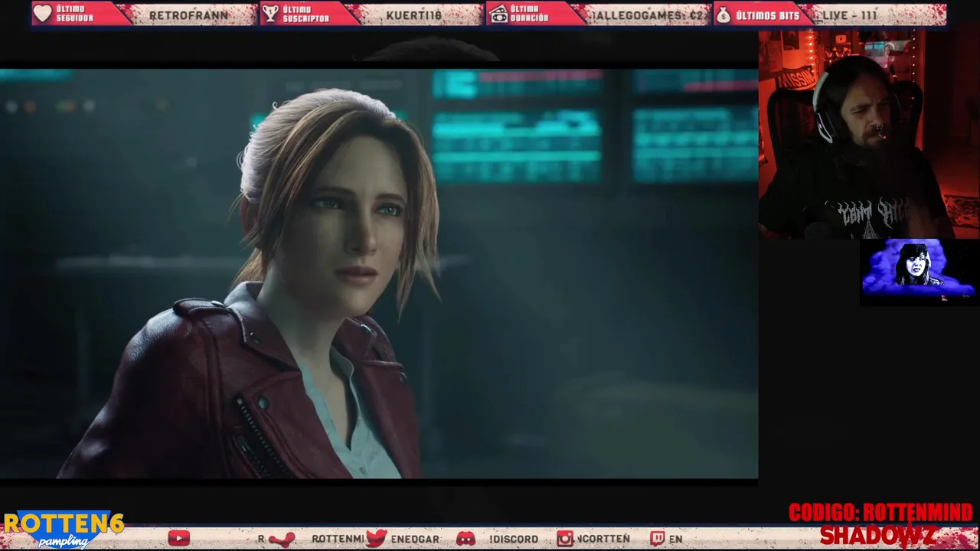The height and width of the screenshot is (551, 980).
Task: Click the Steam icon in the bottom bar
Action: click(281, 540)
